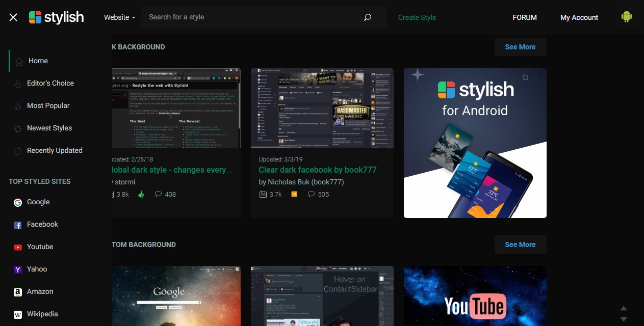Open the Clear dark facebook screenshot thumbnail

point(322,108)
